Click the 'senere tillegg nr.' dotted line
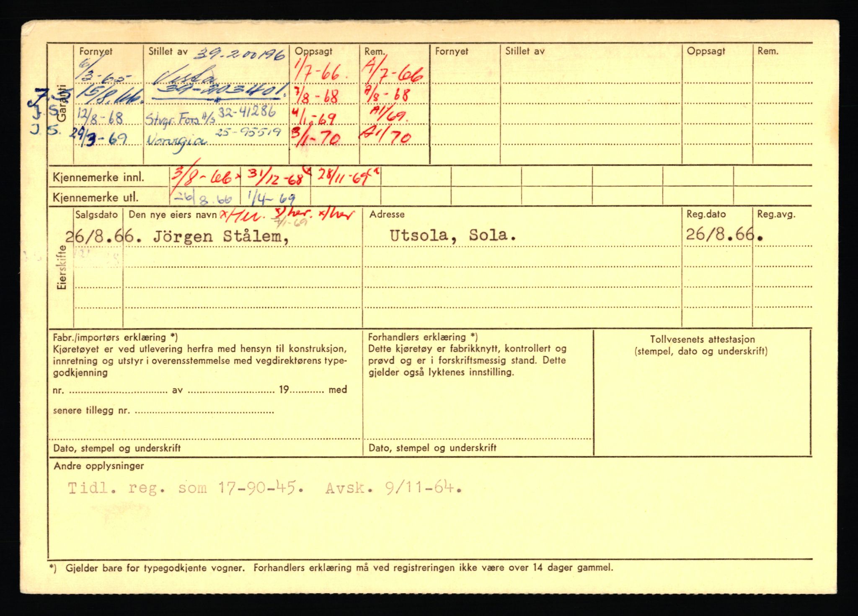 pyautogui.click(x=204, y=412)
